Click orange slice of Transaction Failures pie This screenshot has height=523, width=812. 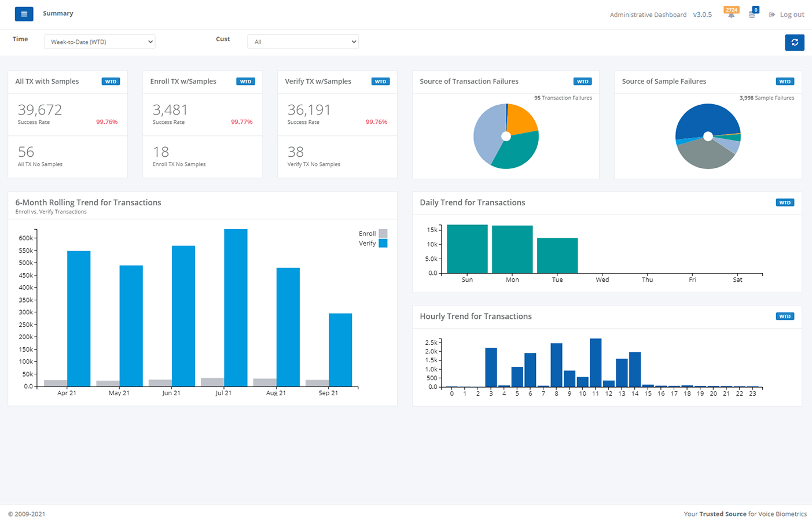[x=521, y=119]
